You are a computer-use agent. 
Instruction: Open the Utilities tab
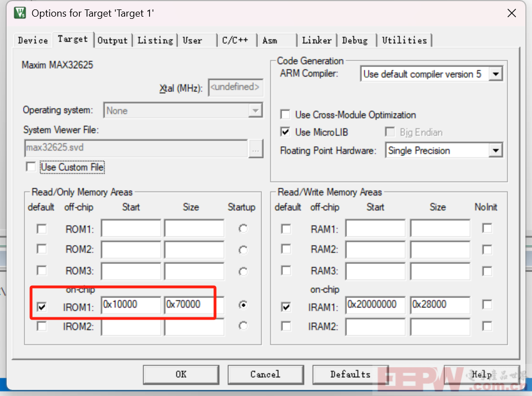pyautogui.click(x=405, y=40)
